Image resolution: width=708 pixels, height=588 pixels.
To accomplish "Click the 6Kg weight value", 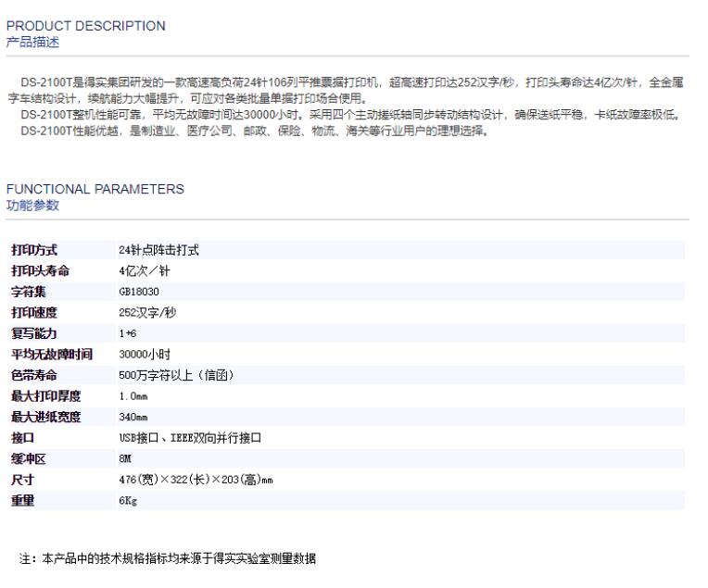I will pos(128,500).
